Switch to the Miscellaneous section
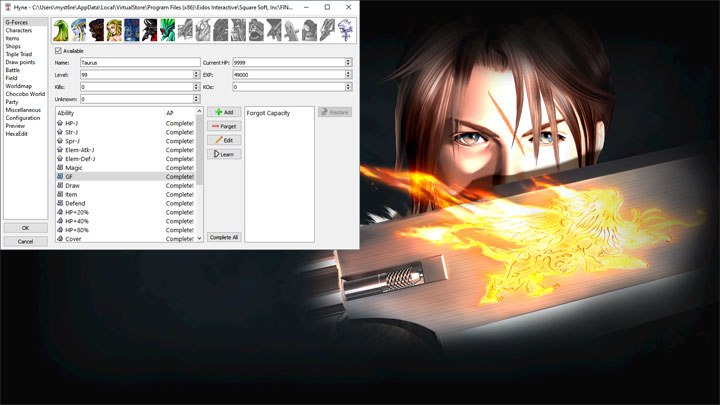The width and height of the screenshot is (720, 405). pos(25,110)
